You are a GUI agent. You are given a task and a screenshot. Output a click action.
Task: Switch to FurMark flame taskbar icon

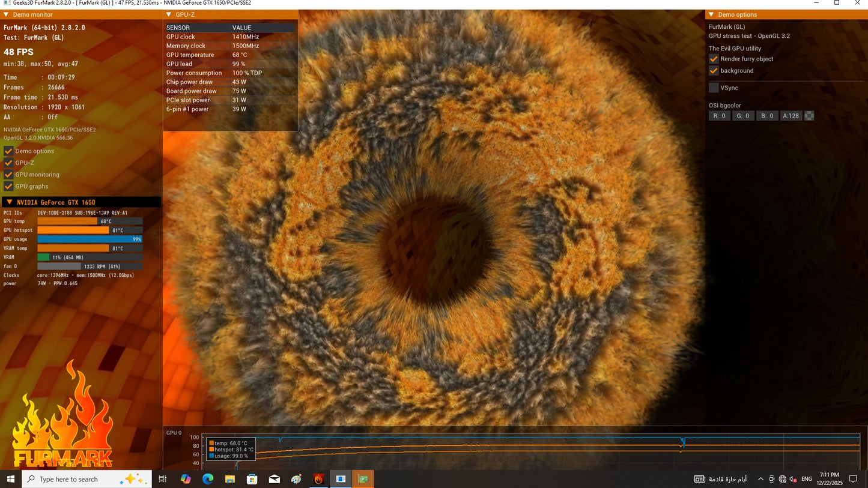click(318, 479)
